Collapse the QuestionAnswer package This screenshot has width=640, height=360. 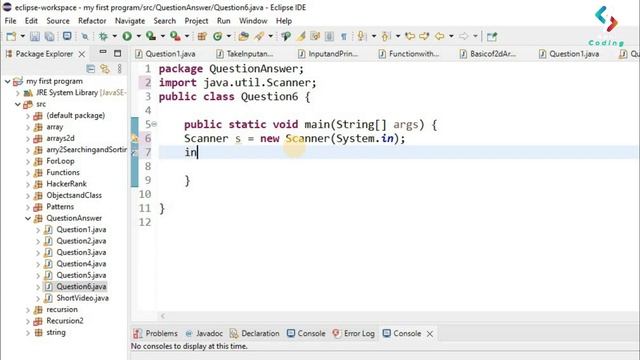pyautogui.click(x=28, y=218)
